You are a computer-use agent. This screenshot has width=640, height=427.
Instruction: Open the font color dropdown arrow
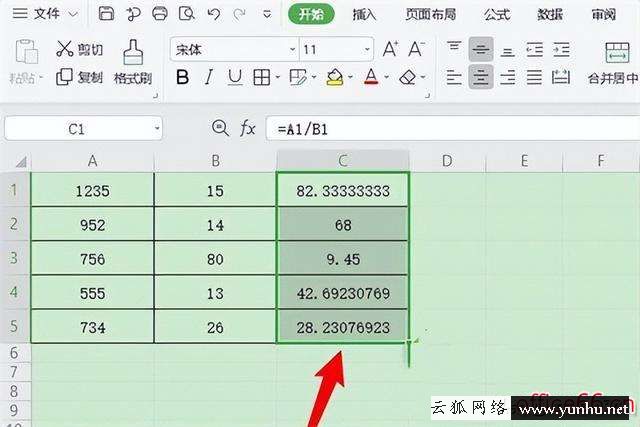click(x=387, y=77)
